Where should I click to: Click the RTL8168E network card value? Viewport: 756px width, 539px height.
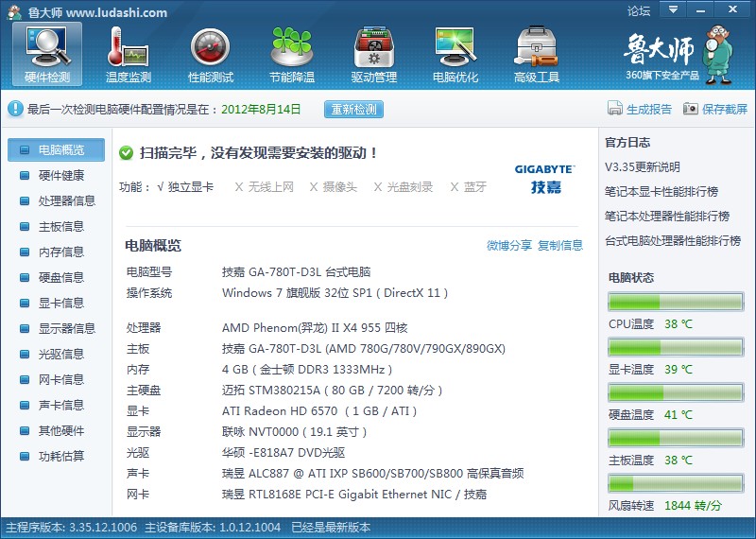tap(354, 495)
